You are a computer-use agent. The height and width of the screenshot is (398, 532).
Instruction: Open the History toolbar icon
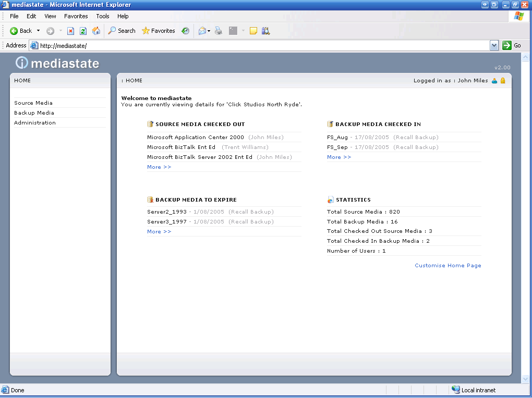pos(185,31)
